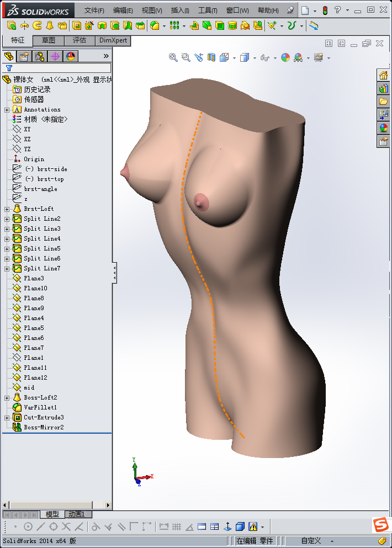Switch to the 草图 tab
This screenshot has height=548, width=392.
pos(49,40)
